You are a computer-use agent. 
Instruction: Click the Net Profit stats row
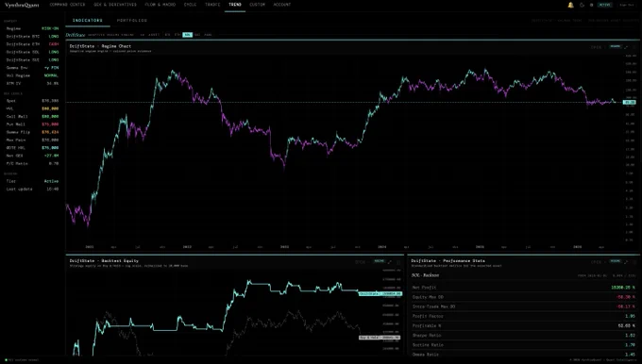(524, 288)
